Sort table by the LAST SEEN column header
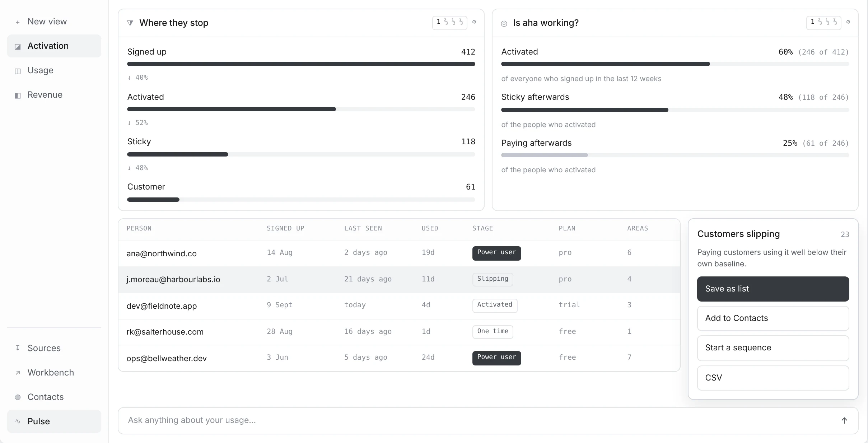The width and height of the screenshot is (868, 443). pyautogui.click(x=363, y=228)
